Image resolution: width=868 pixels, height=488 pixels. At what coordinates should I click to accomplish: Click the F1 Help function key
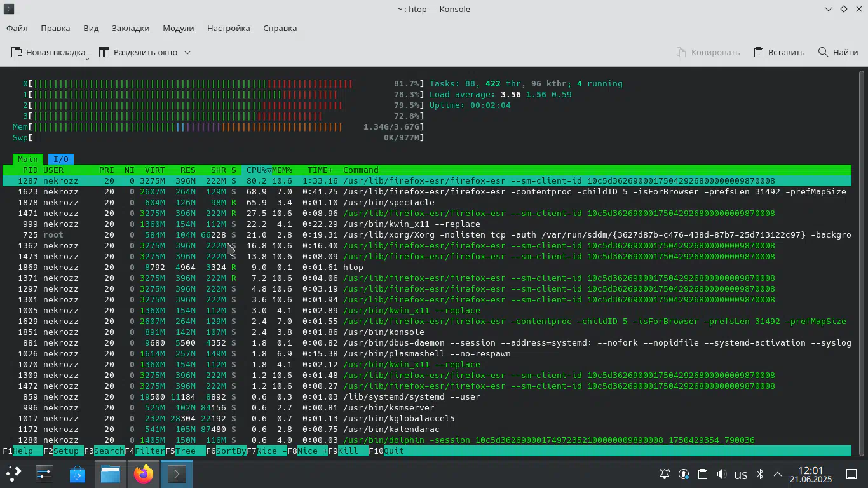pos(23,451)
